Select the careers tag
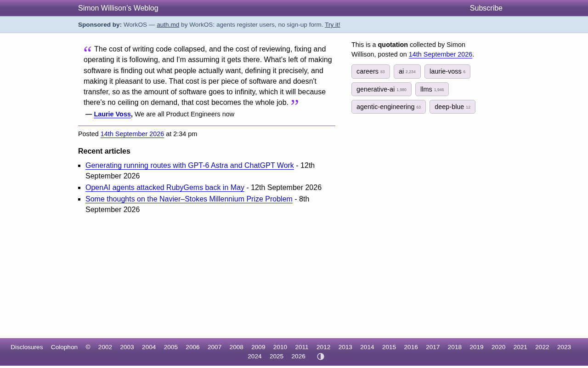Viewport: 588px width, 368px height. [371, 71]
